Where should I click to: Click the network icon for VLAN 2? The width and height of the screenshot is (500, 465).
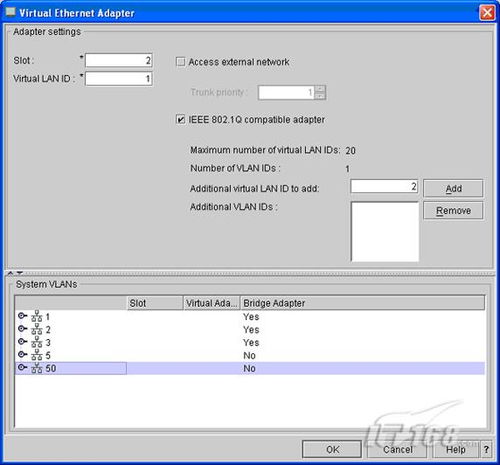pyautogui.click(x=37, y=329)
